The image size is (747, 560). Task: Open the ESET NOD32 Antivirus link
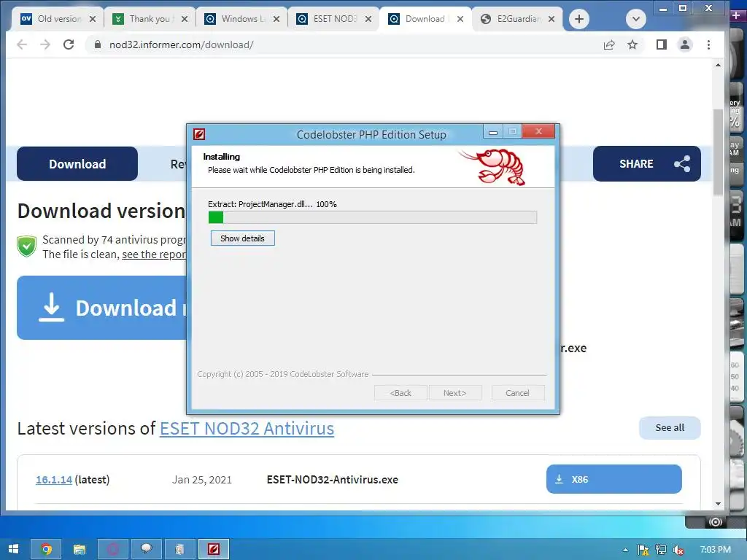(x=247, y=429)
